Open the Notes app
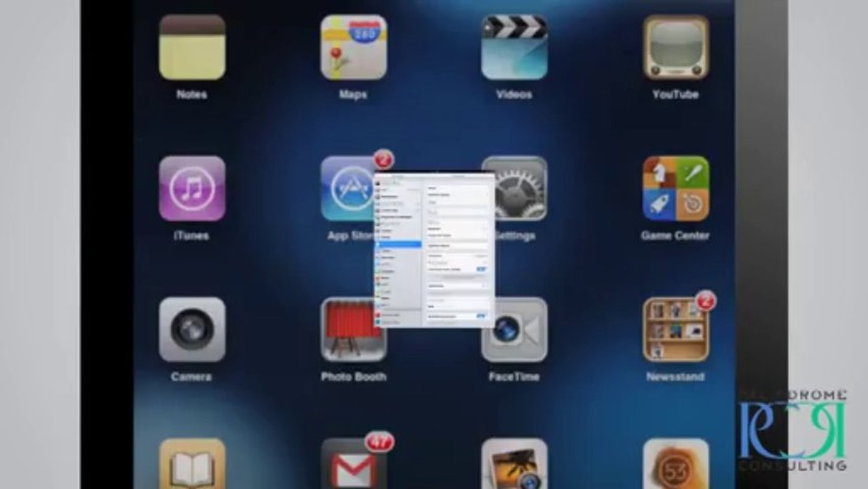The image size is (868, 489). tap(192, 48)
